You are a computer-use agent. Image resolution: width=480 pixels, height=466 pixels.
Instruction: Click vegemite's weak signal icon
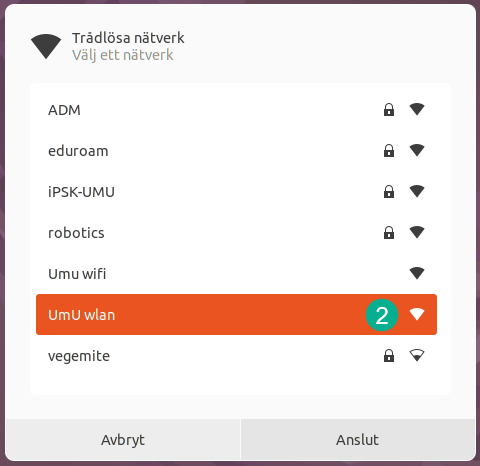(x=417, y=355)
